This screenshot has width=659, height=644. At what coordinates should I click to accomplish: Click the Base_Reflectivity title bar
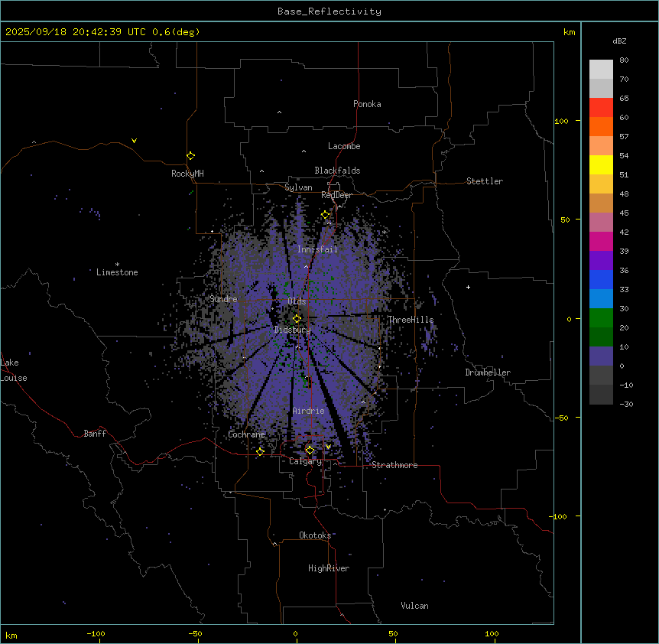[329, 11]
